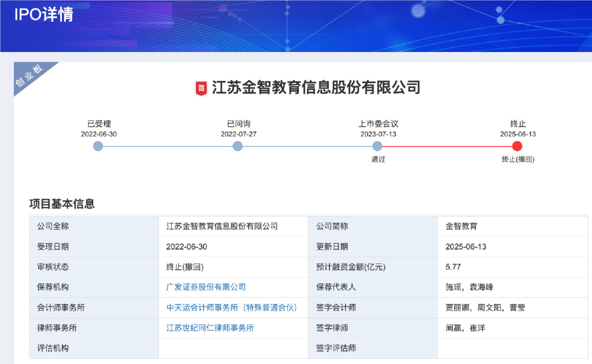Click the 会计师事务所 label cell

tap(94, 307)
